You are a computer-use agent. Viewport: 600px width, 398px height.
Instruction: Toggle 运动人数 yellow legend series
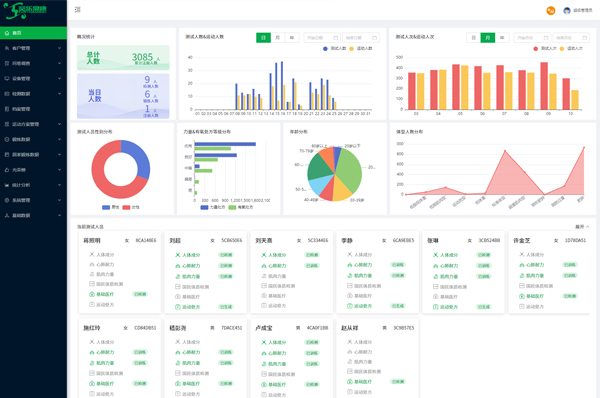[x=360, y=49]
